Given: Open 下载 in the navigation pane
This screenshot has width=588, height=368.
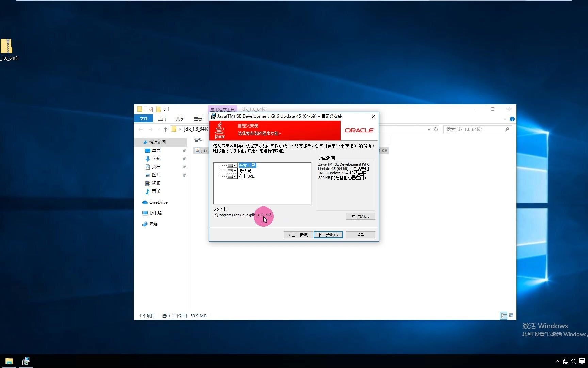Looking at the screenshot, I should (x=156, y=158).
